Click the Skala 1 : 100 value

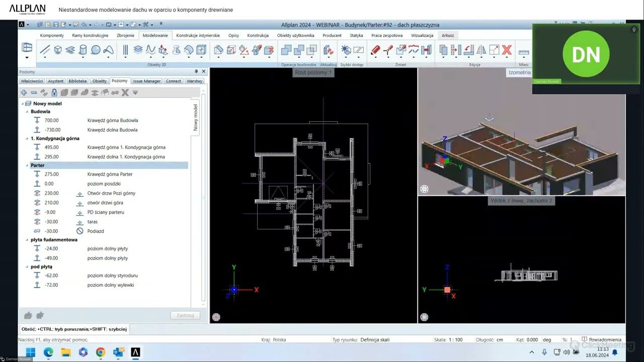[455, 340]
